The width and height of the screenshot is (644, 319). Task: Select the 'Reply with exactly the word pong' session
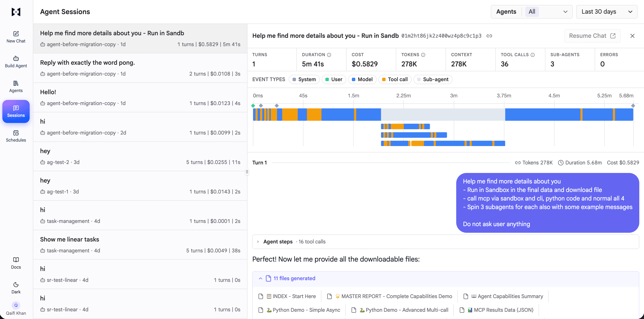(x=140, y=68)
